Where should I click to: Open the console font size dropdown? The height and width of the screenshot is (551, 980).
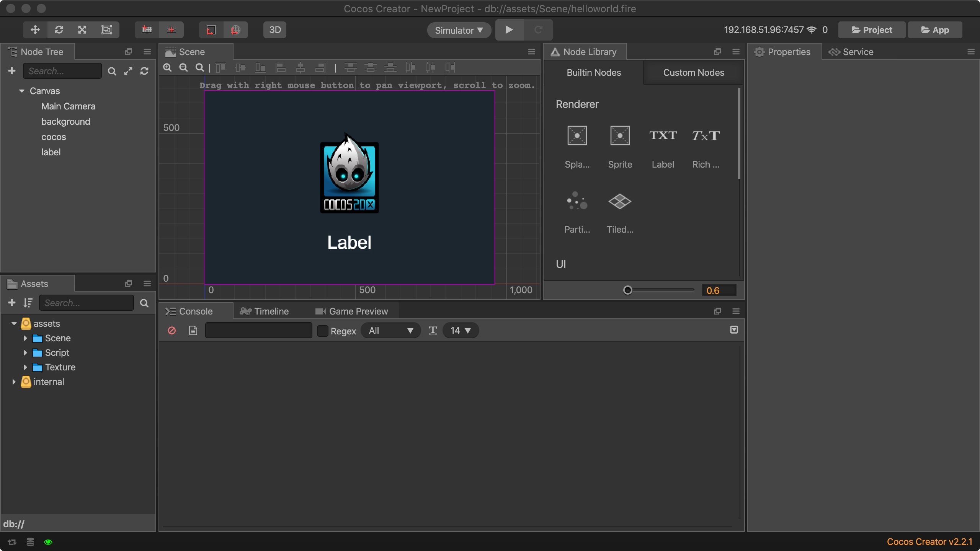click(460, 331)
